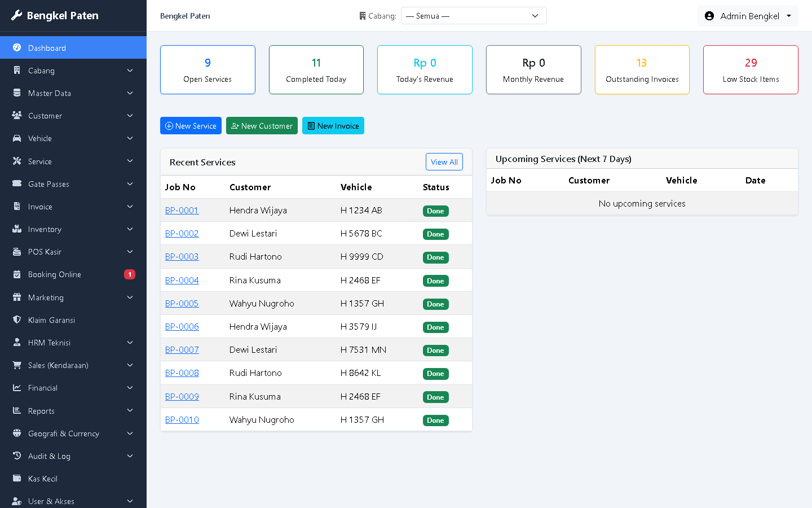Screen dimensions: 812x508
Task: Click the Marketing gift icon in sidebar
Action: point(17,297)
